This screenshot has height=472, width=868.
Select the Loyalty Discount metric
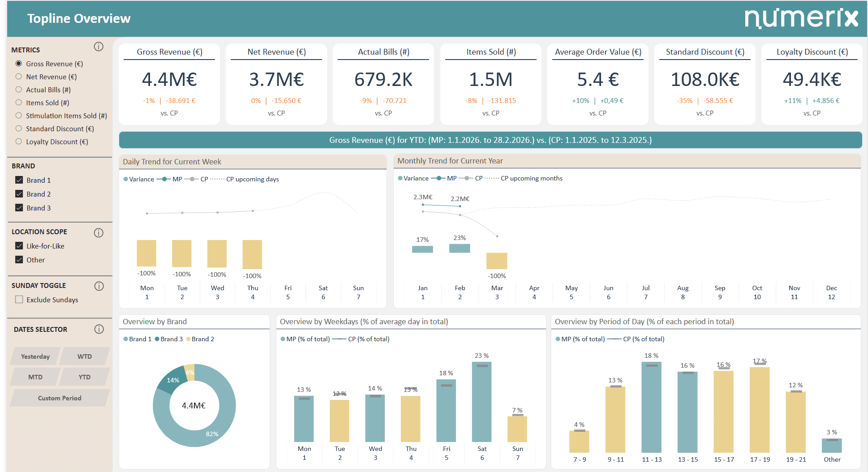(19, 142)
